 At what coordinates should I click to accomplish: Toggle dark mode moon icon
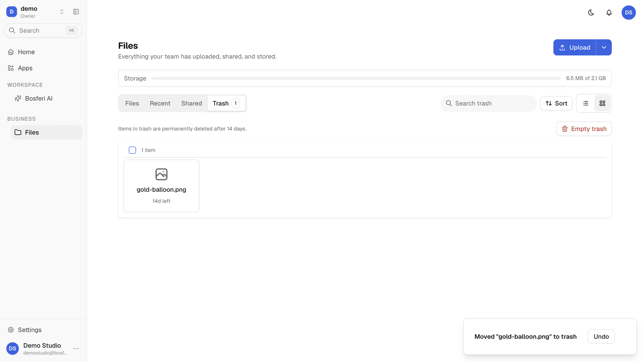(x=591, y=12)
